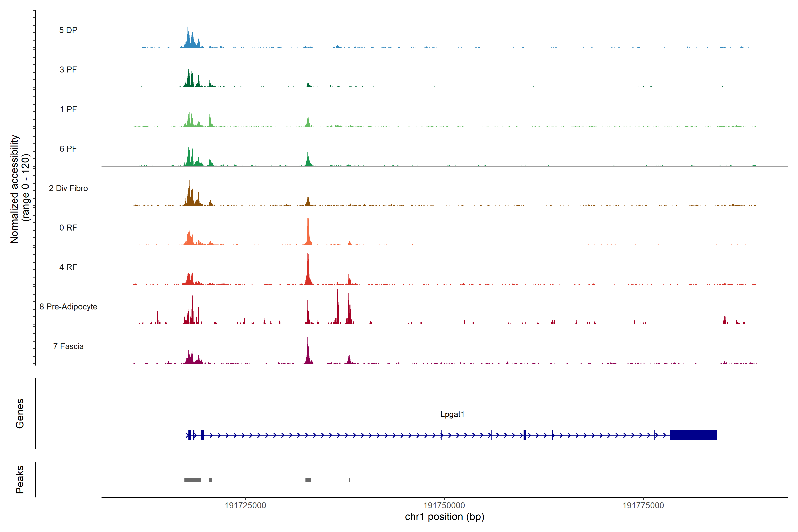798x532 pixels.
Task: Click the 1 PF track label
Action: click(68, 109)
